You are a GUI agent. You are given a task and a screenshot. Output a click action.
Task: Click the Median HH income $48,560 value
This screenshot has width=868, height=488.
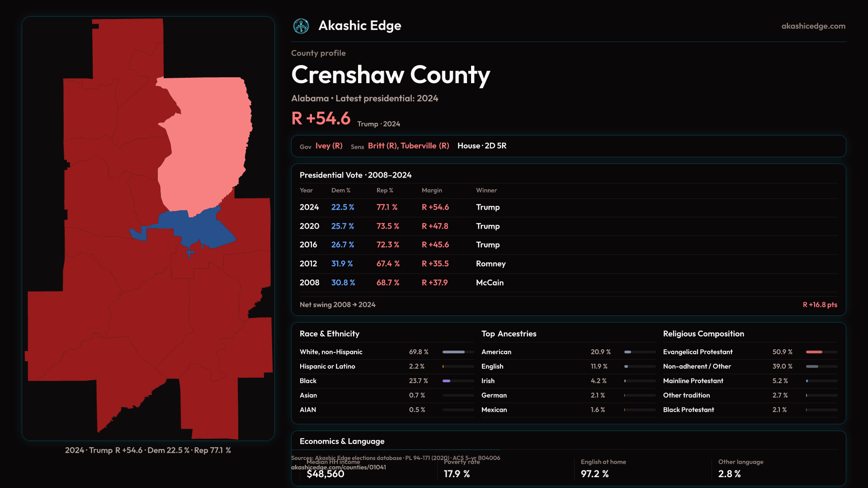pos(325,474)
